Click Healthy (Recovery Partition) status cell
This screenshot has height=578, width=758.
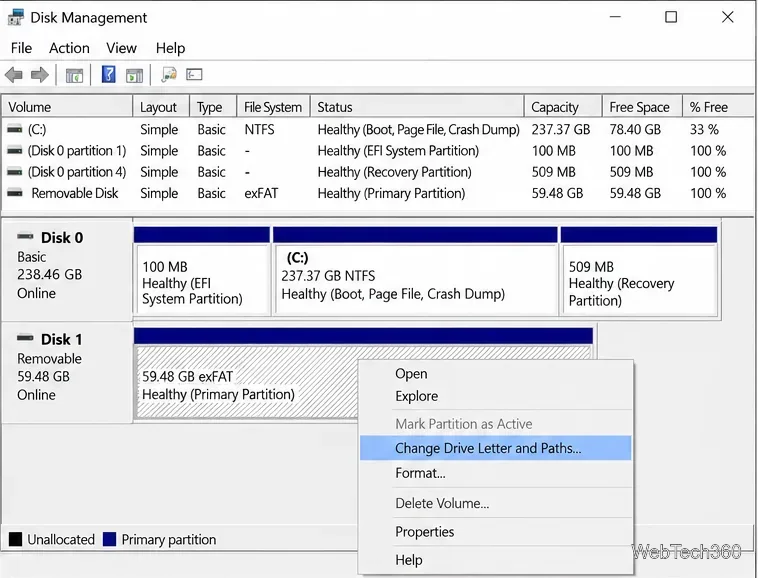(x=394, y=172)
